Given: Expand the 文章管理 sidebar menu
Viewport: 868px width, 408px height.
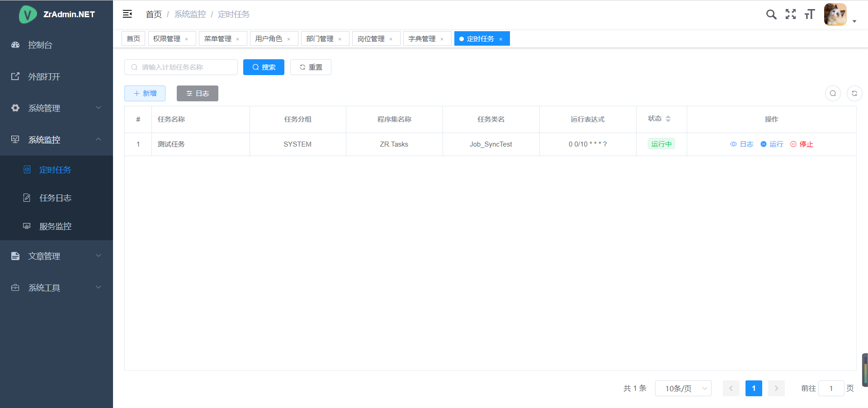Looking at the screenshot, I should [x=57, y=256].
